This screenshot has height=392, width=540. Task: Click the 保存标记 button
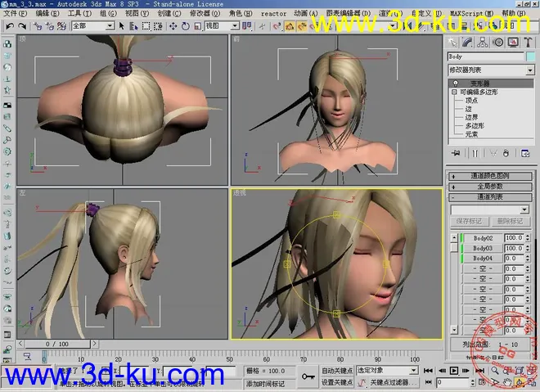(468, 221)
